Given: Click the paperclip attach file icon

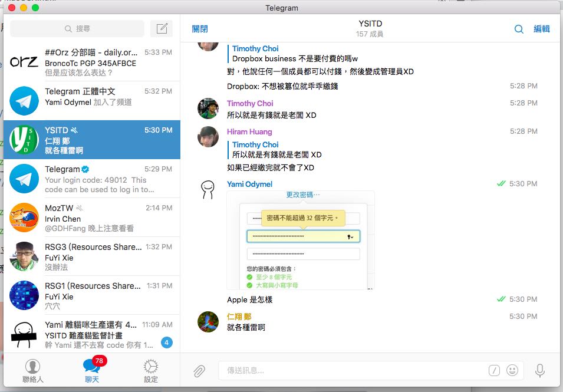Looking at the screenshot, I should click(199, 371).
